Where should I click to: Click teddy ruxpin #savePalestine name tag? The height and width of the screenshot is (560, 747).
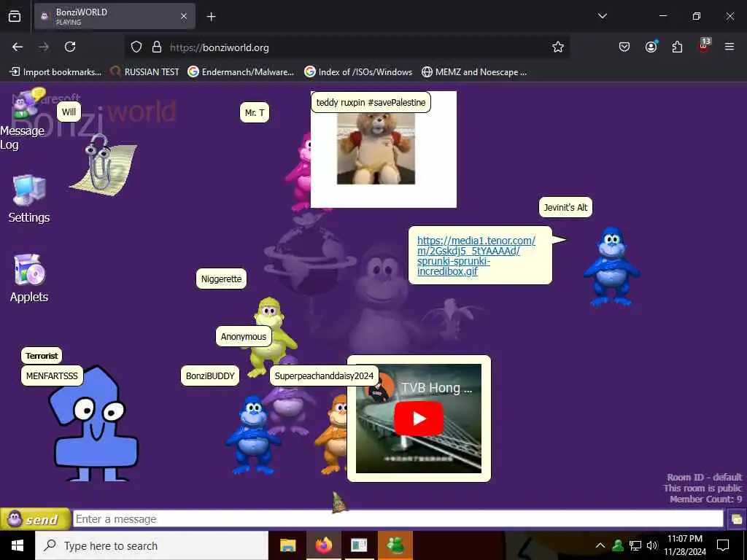point(371,102)
